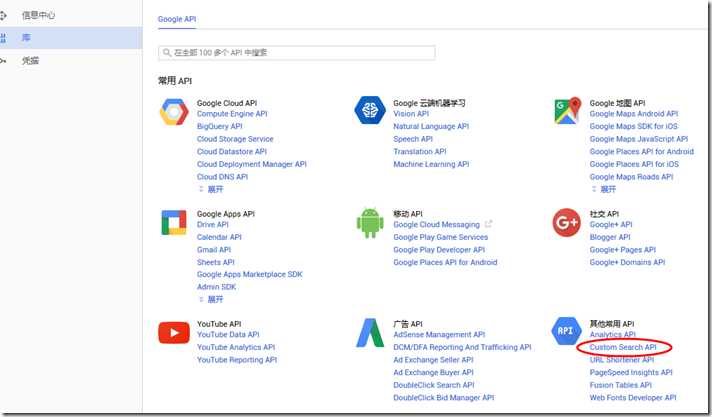Open Vision API link

click(x=411, y=114)
